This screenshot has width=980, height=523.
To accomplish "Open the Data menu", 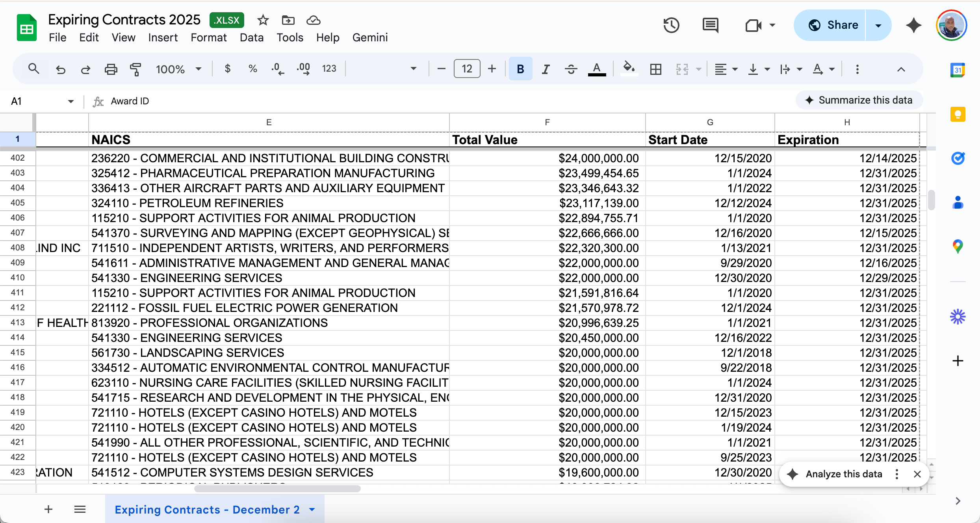I will (x=251, y=37).
